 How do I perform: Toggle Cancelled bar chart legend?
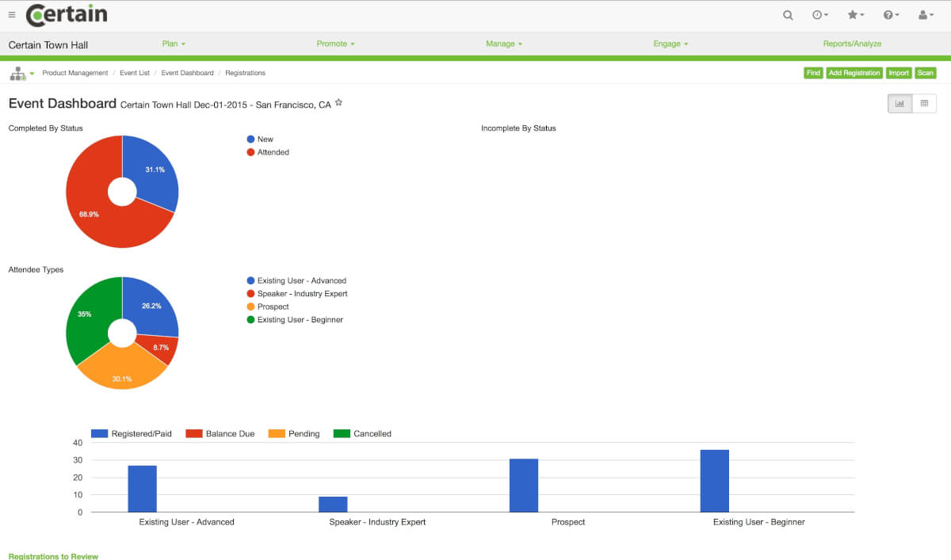pyautogui.click(x=363, y=434)
